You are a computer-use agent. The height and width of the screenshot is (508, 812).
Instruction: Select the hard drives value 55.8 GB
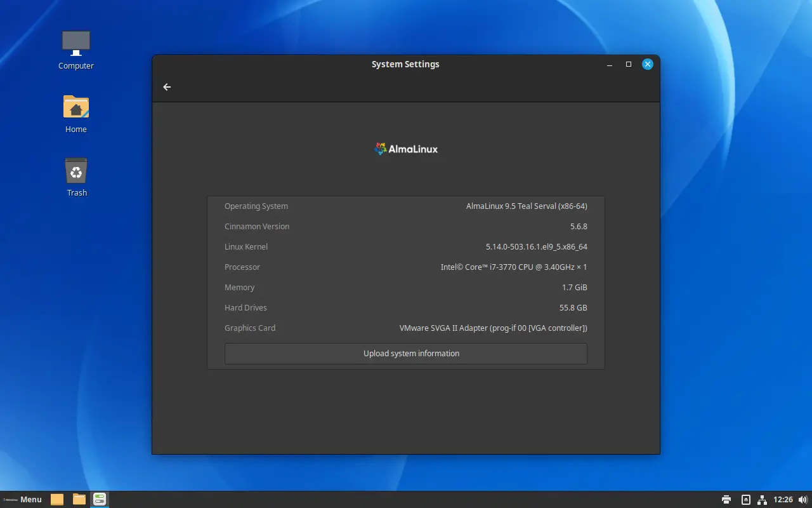pos(573,308)
